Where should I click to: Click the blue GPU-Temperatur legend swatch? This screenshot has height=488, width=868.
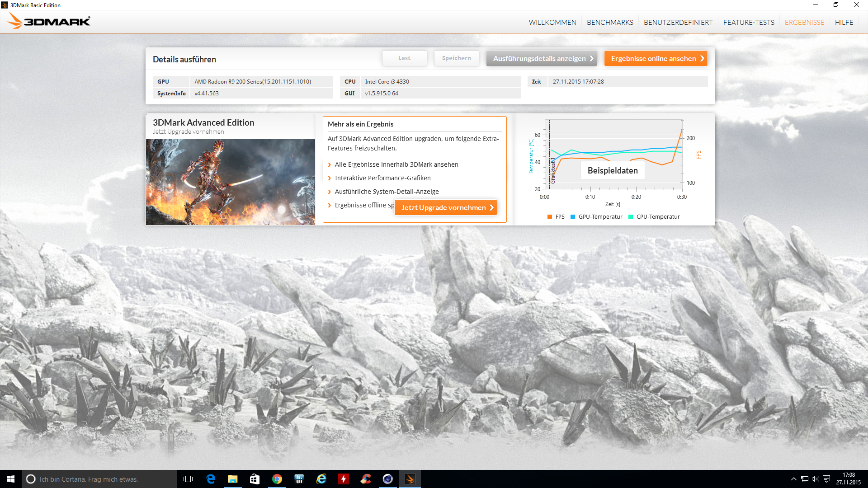573,217
